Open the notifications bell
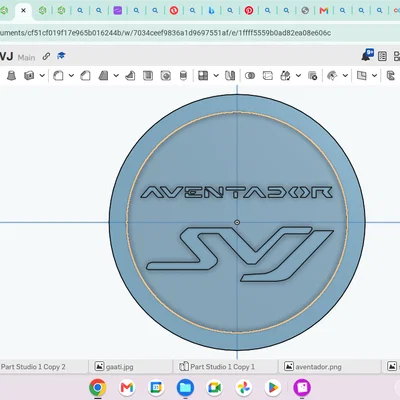Screen dimensions: 400x400 pos(367,55)
